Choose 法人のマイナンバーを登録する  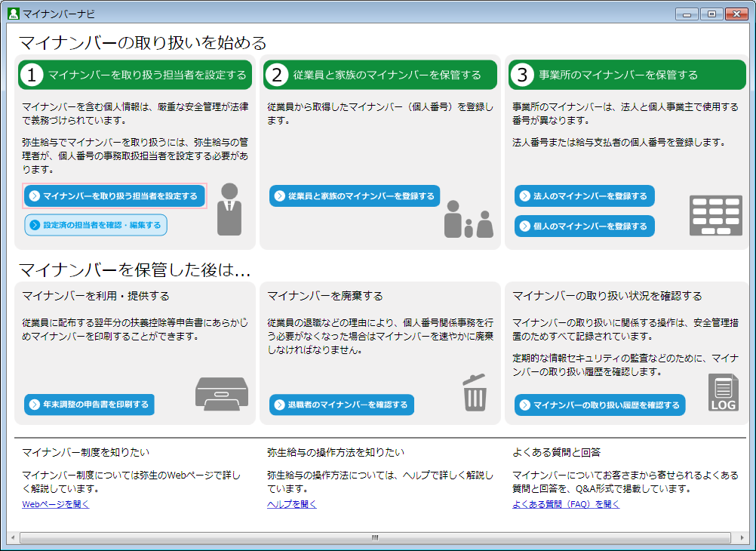tap(584, 196)
